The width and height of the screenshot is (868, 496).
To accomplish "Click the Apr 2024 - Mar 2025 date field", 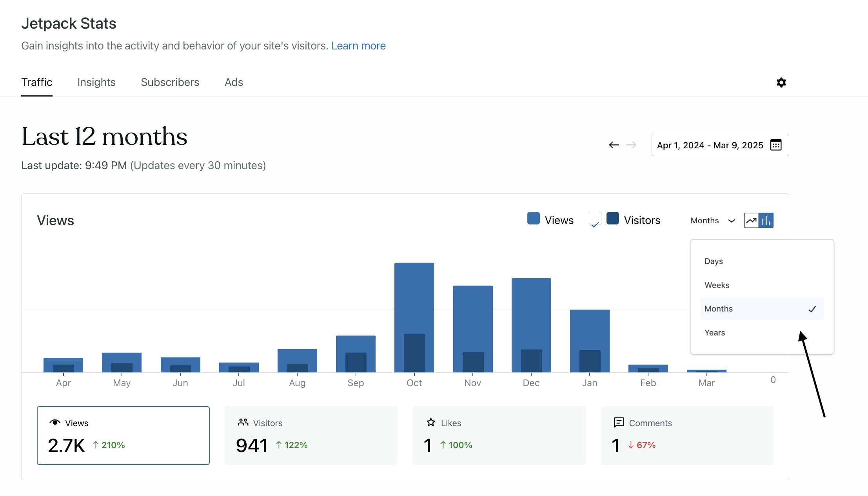I will point(710,145).
